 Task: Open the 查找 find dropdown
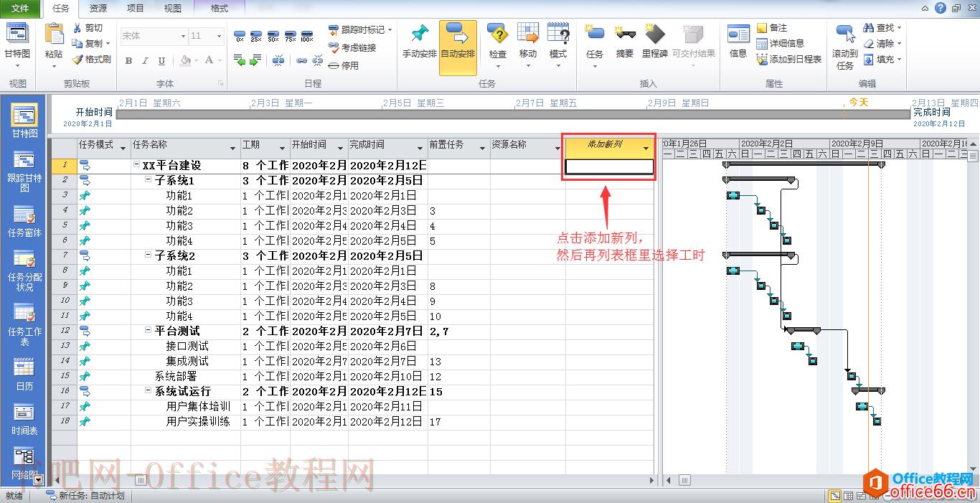(x=882, y=28)
